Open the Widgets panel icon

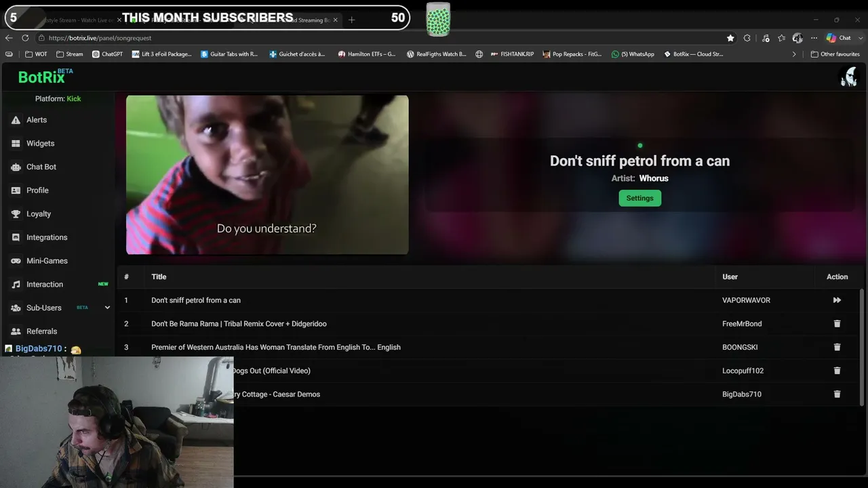point(16,144)
